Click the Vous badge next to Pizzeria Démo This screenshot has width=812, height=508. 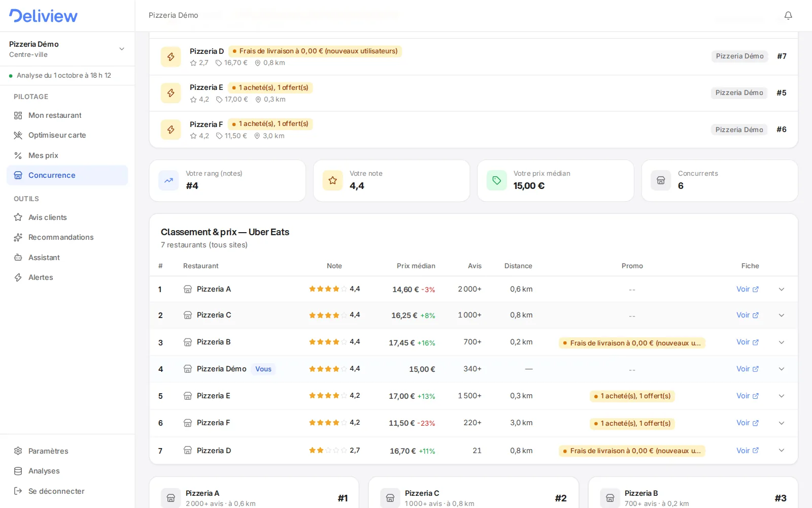tap(263, 369)
